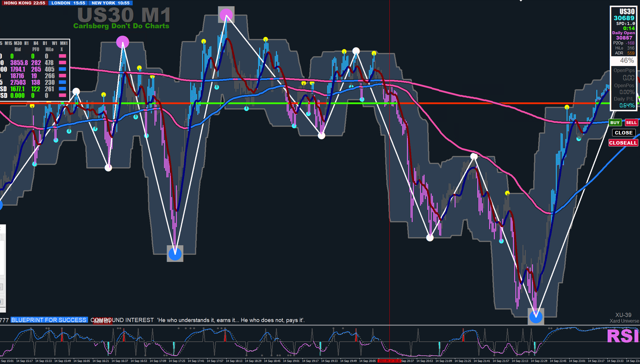The height and width of the screenshot is (364, 640).
Task: Select the MN1 timeframe label
Action: pyautogui.click(x=64, y=43)
